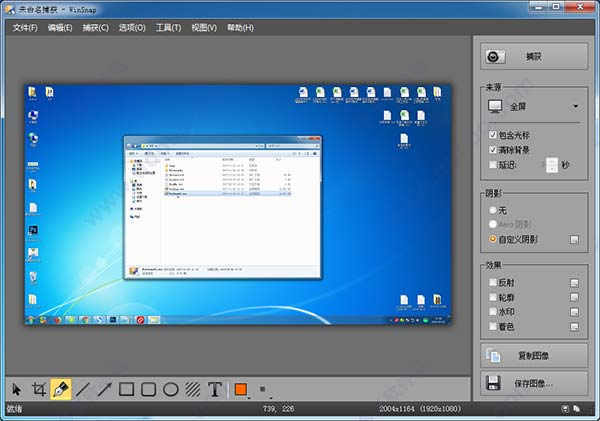The image size is (600, 421).
Task: Click the camera 捕获 capture button
Action: (534, 57)
